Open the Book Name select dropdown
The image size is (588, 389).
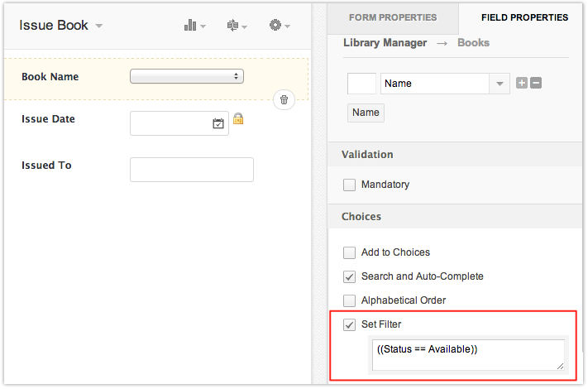coord(186,76)
